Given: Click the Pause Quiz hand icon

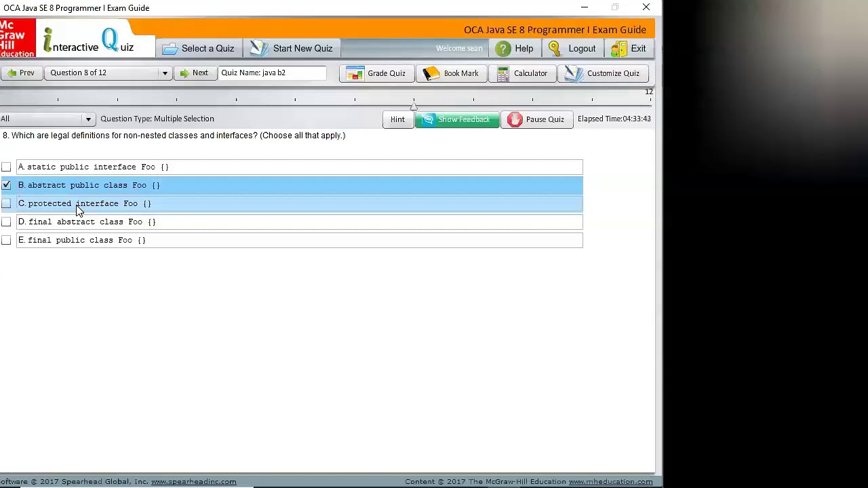Looking at the screenshot, I should coord(515,119).
